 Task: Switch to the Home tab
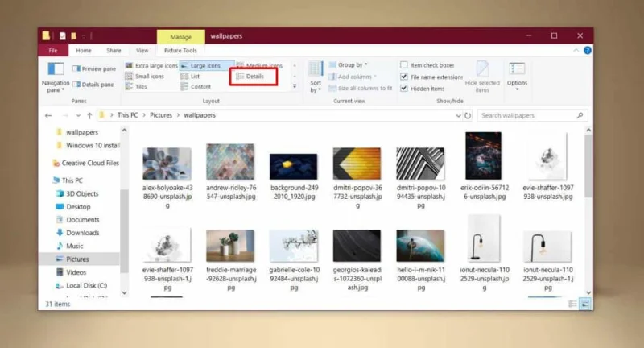84,50
